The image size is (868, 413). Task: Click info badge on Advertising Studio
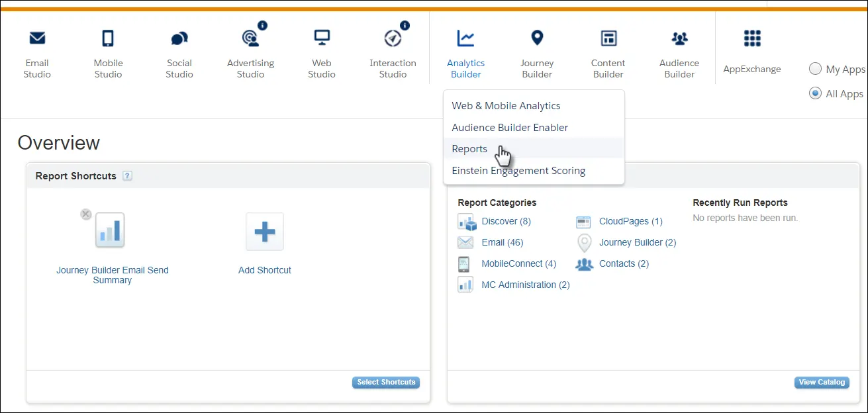point(263,26)
